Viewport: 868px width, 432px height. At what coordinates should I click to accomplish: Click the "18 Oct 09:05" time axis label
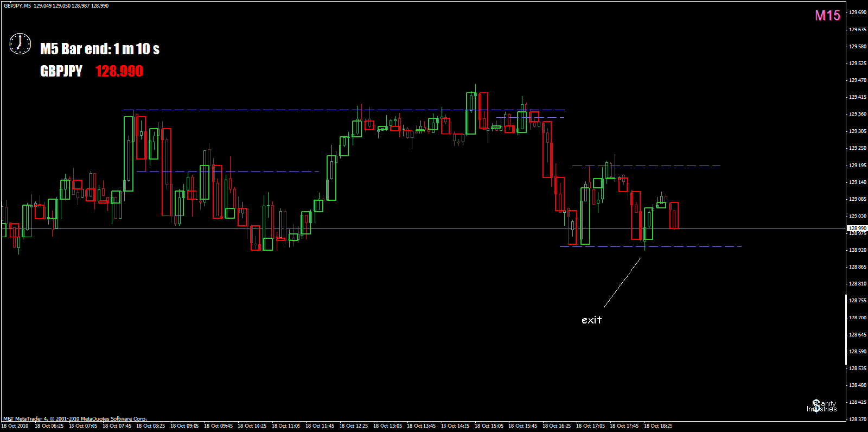coord(184,426)
